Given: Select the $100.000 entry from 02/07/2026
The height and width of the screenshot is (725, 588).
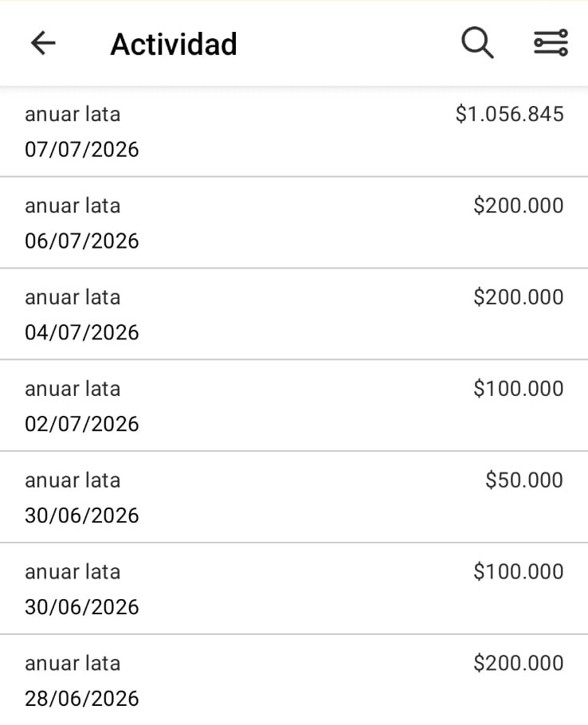Looking at the screenshot, I should coord(294,406).
